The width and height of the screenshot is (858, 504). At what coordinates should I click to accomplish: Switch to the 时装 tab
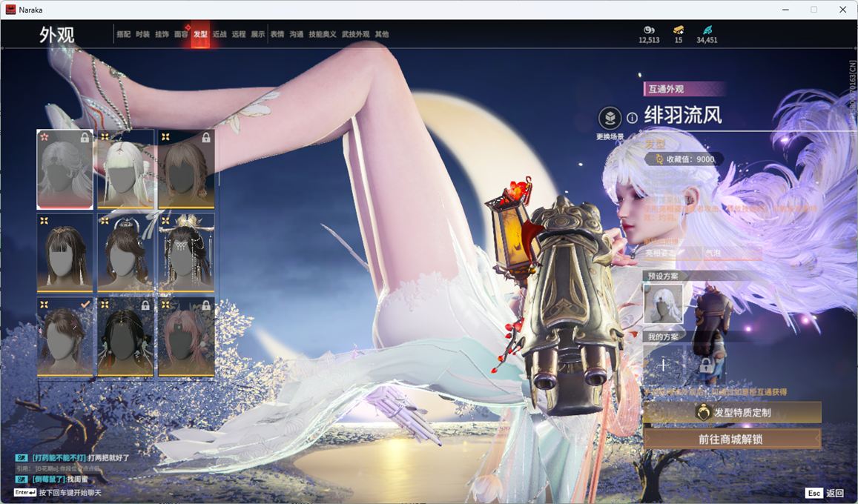click(142, 34)
